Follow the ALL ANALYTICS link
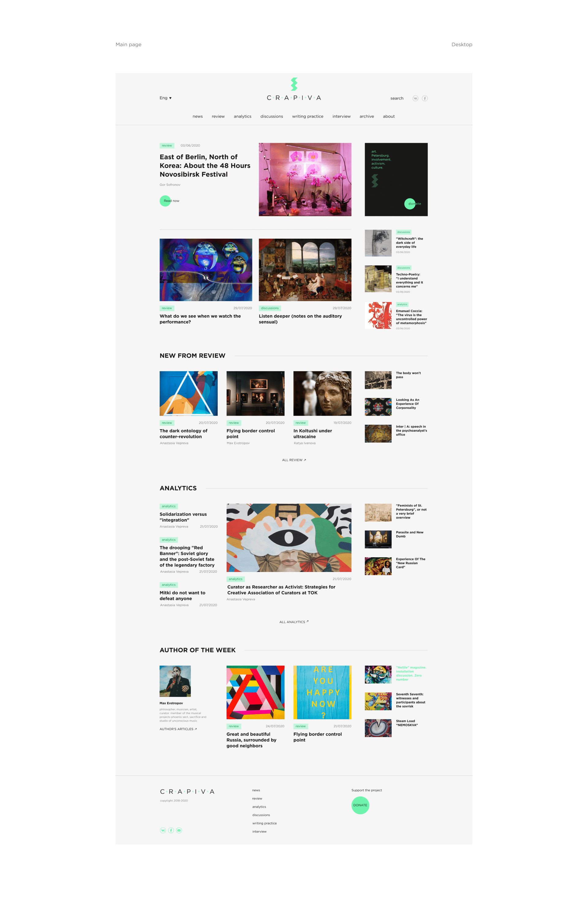This screenshot has width=588, height=916. pyautogui.click(x=294, y=622)
